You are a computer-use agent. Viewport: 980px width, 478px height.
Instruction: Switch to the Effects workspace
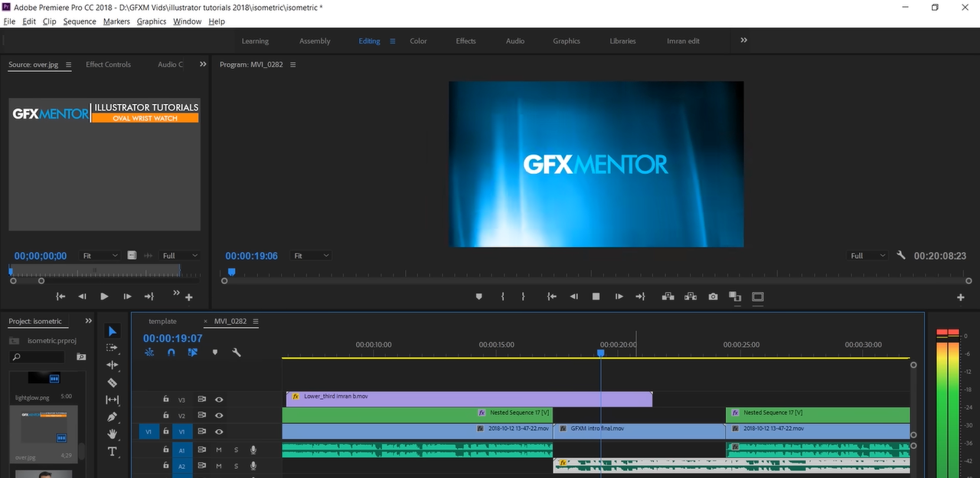click(x=465, y=41)
